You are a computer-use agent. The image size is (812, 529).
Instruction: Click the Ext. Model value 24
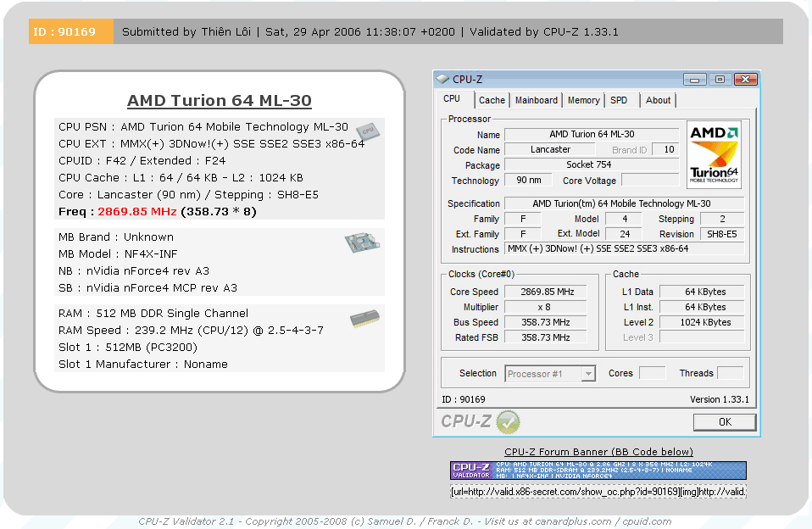pos(624,234)
